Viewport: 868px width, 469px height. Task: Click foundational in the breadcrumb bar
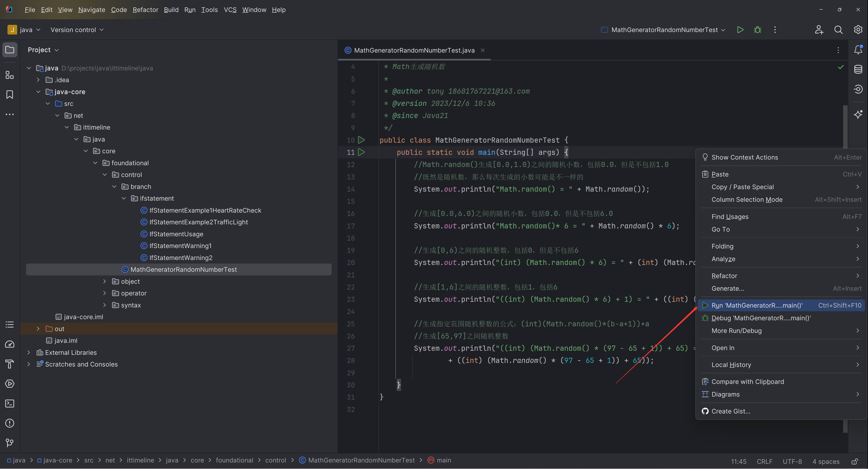click(235, 460)
